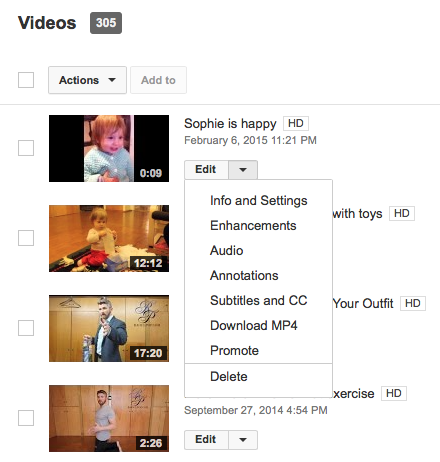
Task: Select Download MP4 menu entry
Action: 258,326
